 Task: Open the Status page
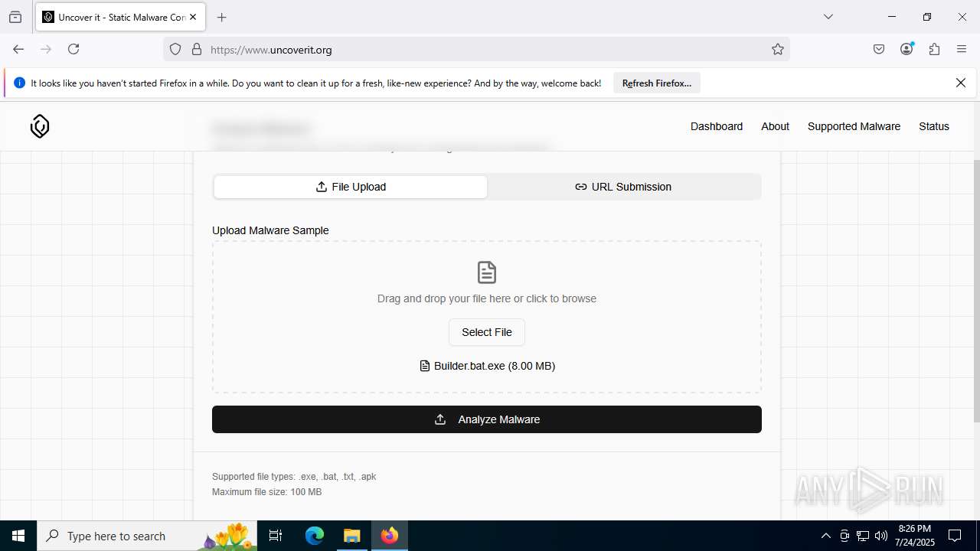[934, 126]
